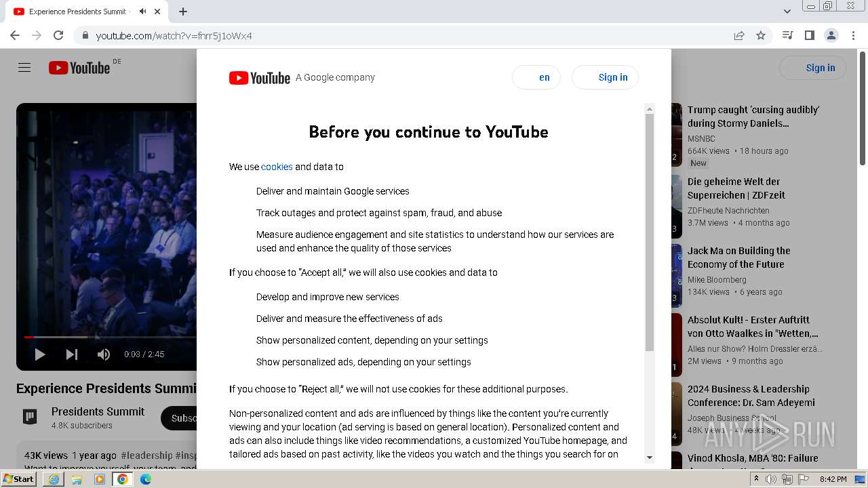Toggle the browser side panel icon
This screenshot has height=488, width=868.
click(x=809, y=35)
